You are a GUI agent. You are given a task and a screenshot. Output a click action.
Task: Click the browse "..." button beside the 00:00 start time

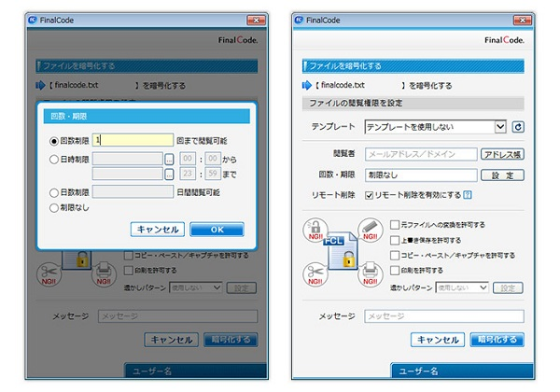click(169, 159)
